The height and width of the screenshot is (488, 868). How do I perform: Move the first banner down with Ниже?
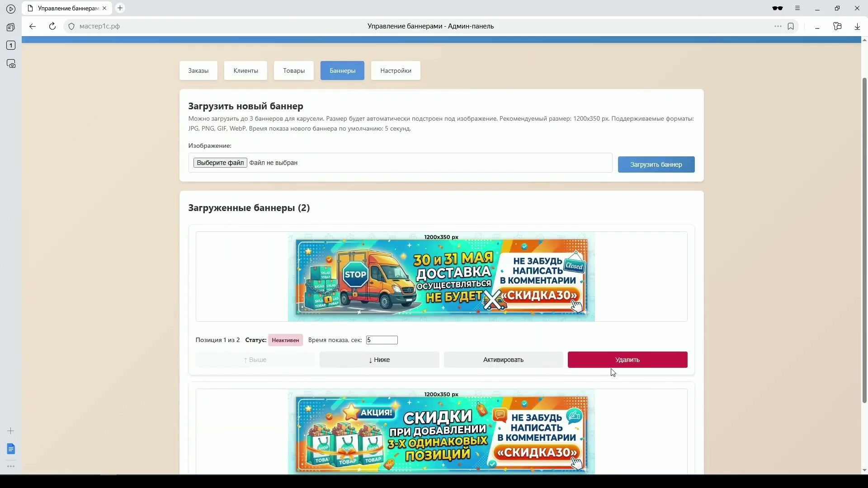point(379,360)
